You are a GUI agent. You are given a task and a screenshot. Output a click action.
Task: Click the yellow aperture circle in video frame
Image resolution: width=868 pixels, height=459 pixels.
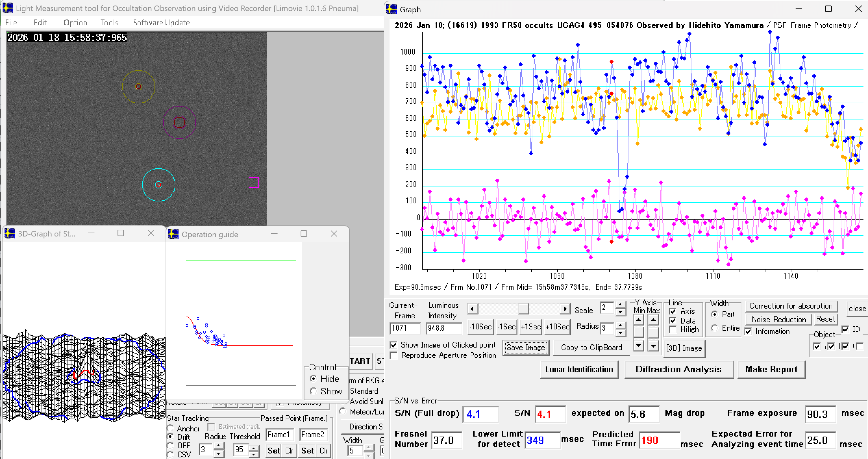(x=139, y=87)
